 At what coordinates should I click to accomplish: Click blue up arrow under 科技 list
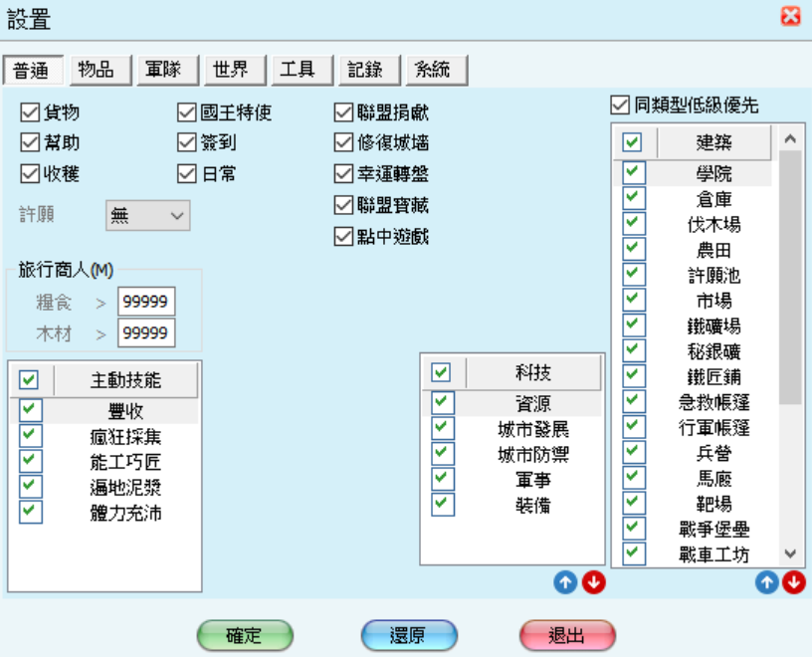point(565,582)
